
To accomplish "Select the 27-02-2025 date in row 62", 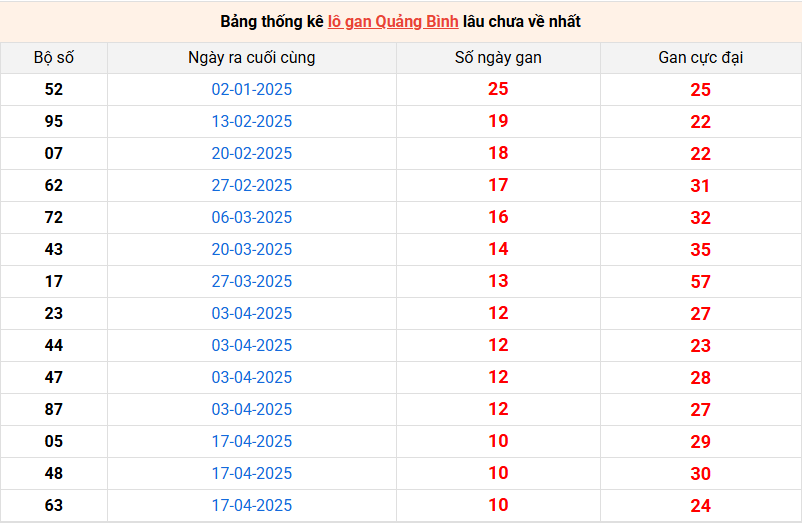I will 252,186.
